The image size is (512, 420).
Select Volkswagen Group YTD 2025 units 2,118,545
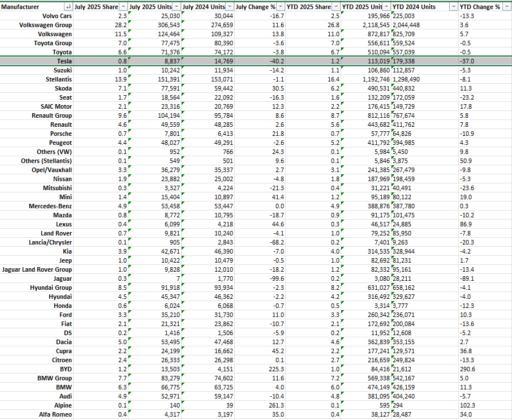366,25
